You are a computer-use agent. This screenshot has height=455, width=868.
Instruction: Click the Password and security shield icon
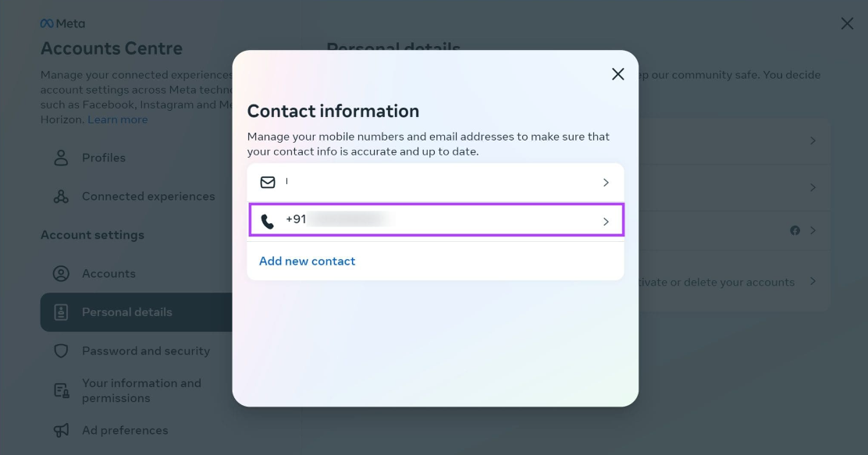tap(61, 351)
